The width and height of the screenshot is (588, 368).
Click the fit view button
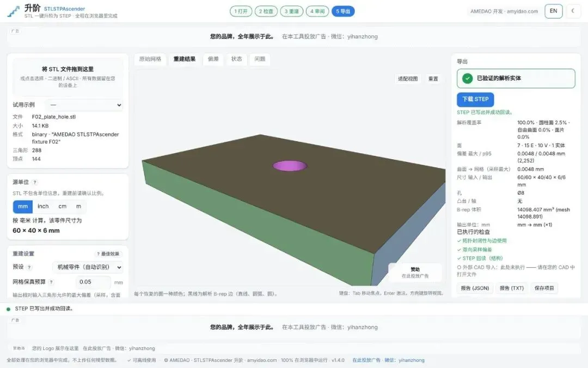(408, 79)
